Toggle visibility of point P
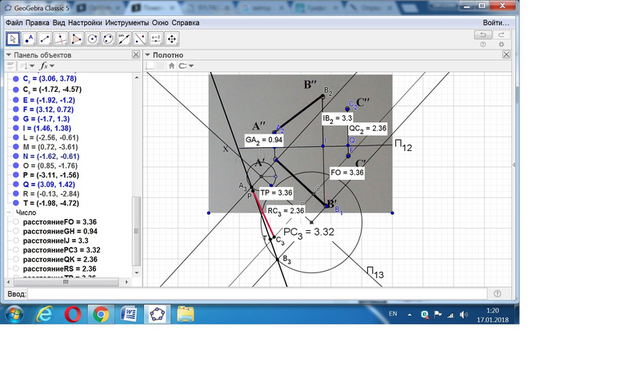Image resolution: width=640 pixels, height=374 pixels. click(16, 175)
